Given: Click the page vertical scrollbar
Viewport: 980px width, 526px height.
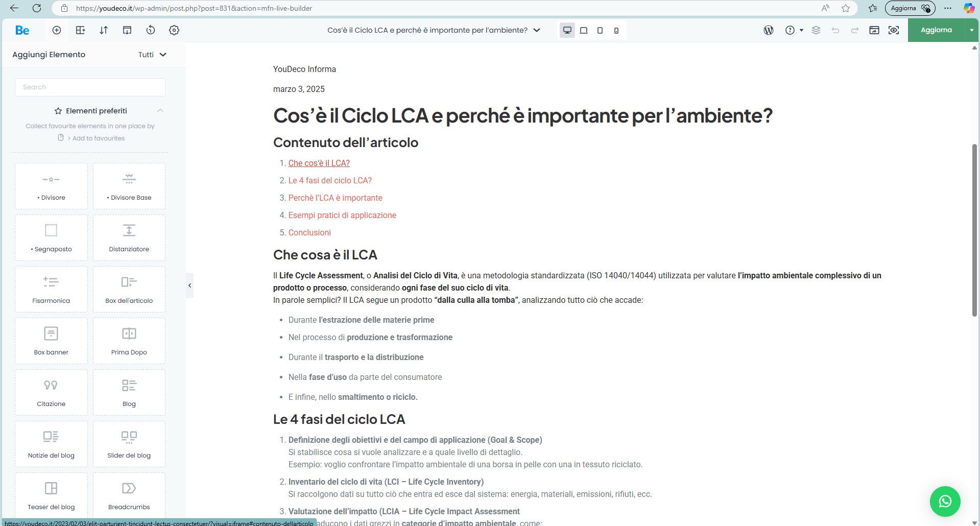Looking at the screenshot, I should (x=974, y=230).
